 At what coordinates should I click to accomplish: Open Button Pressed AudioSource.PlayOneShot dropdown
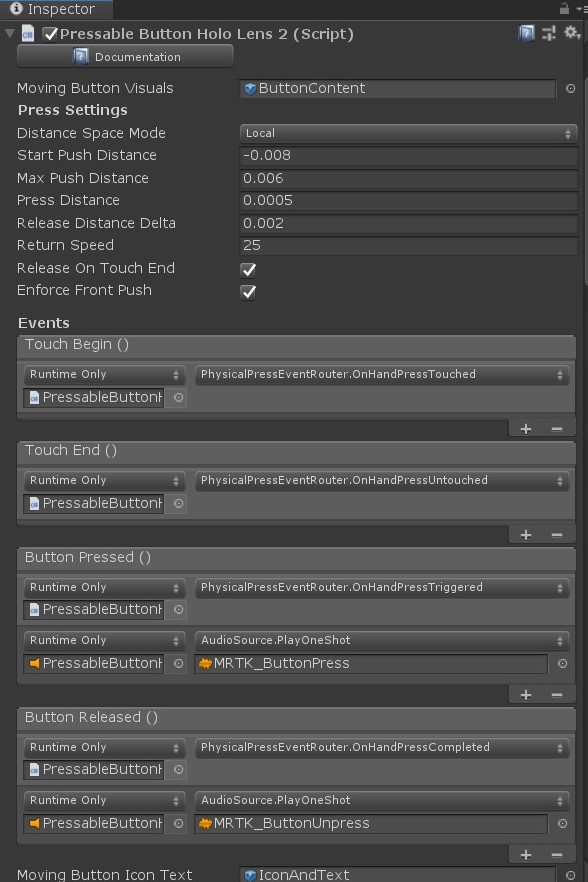click(x=382, y=640)
